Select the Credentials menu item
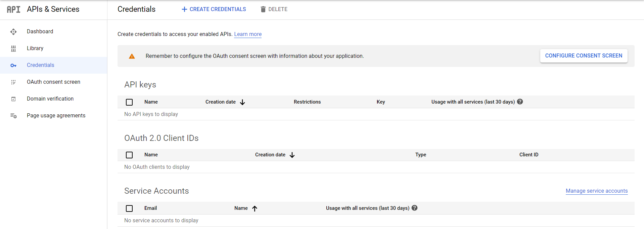 click(54, 65)
